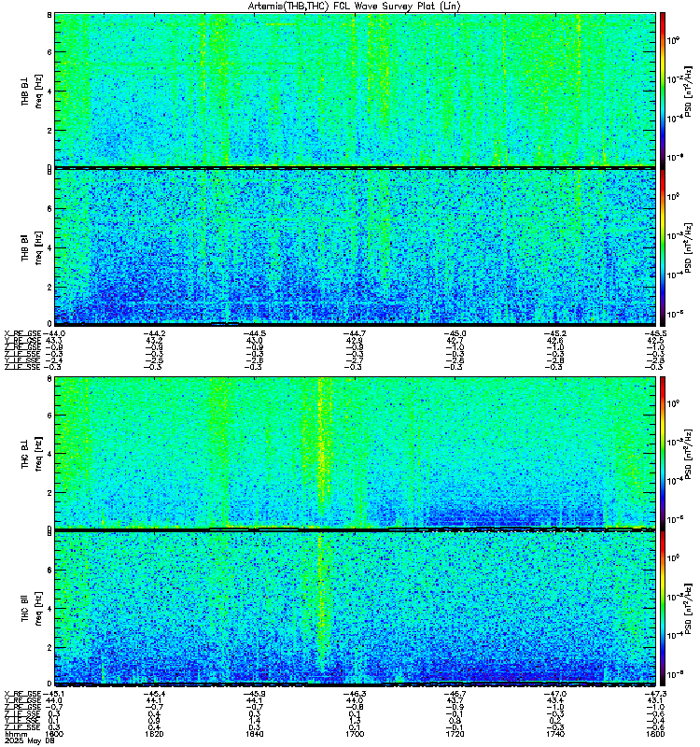Click the color bar beside the THB B∥ panel

663,247
